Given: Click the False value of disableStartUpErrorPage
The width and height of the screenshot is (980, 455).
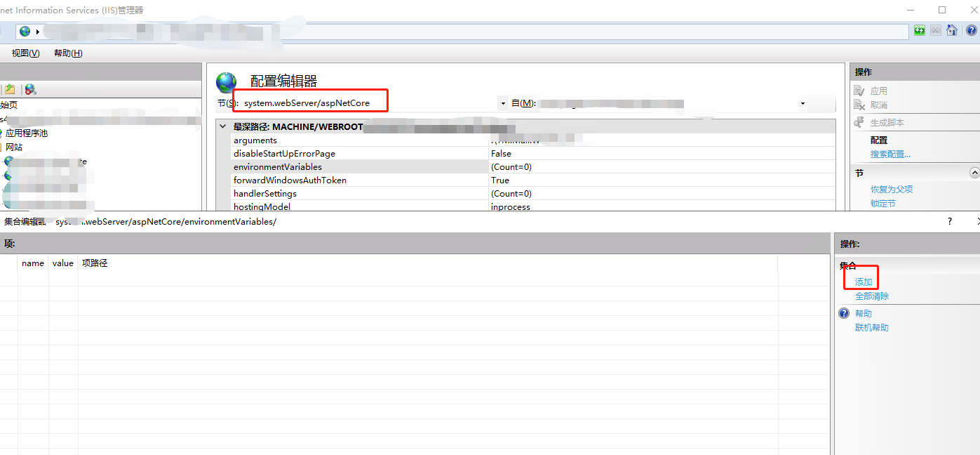Looking at the screenshot, I should (501, 154).
